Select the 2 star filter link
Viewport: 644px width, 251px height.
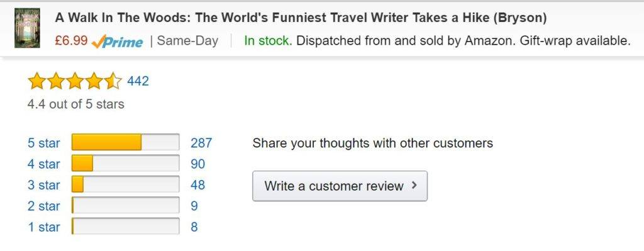[x=43, y=206]
